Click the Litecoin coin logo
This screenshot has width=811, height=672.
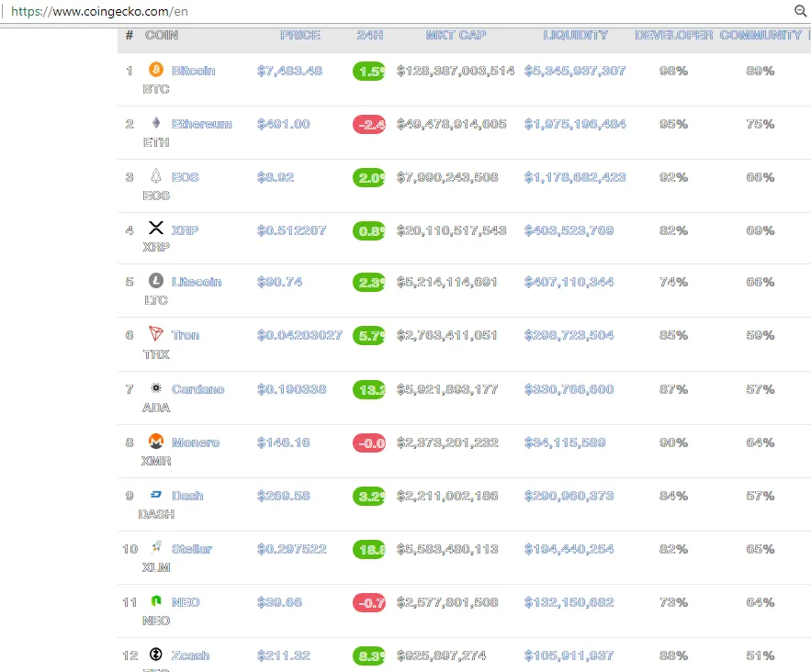156,281
